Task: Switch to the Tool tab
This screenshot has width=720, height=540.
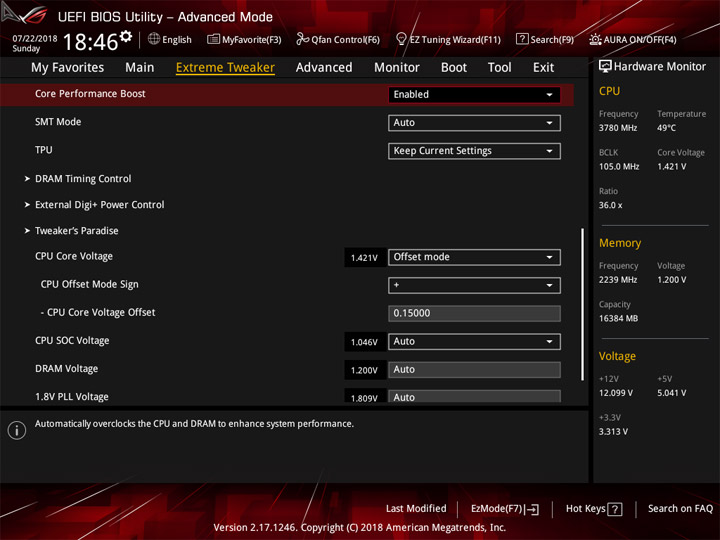Action: pos(499,68)
